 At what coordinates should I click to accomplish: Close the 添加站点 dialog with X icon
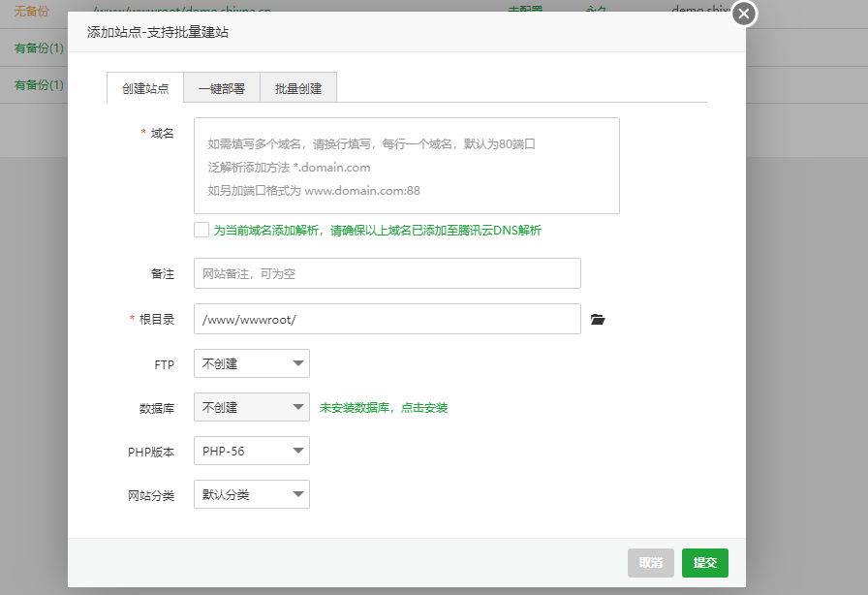[x=743, y=14]
